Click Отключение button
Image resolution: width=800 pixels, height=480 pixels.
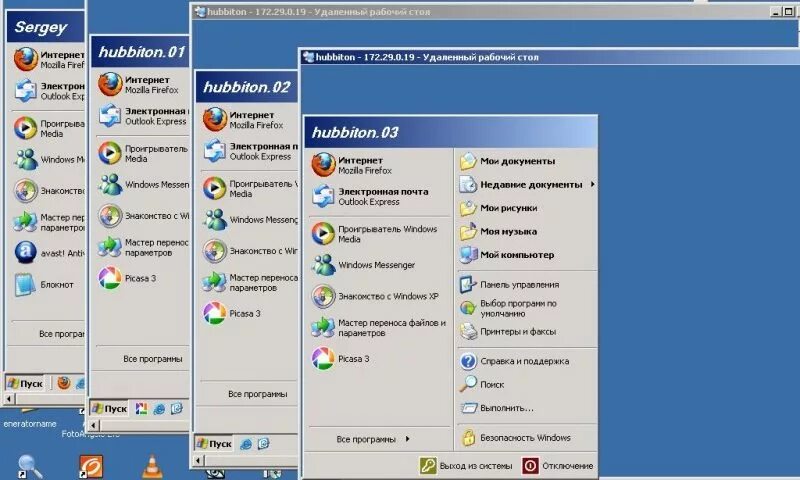[x=558, y=466]
